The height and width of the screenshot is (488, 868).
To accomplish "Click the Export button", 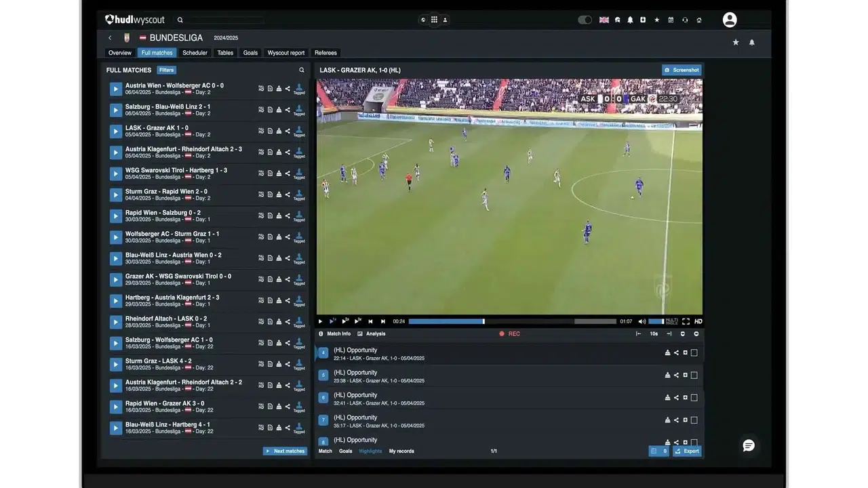I will [687, 451].
